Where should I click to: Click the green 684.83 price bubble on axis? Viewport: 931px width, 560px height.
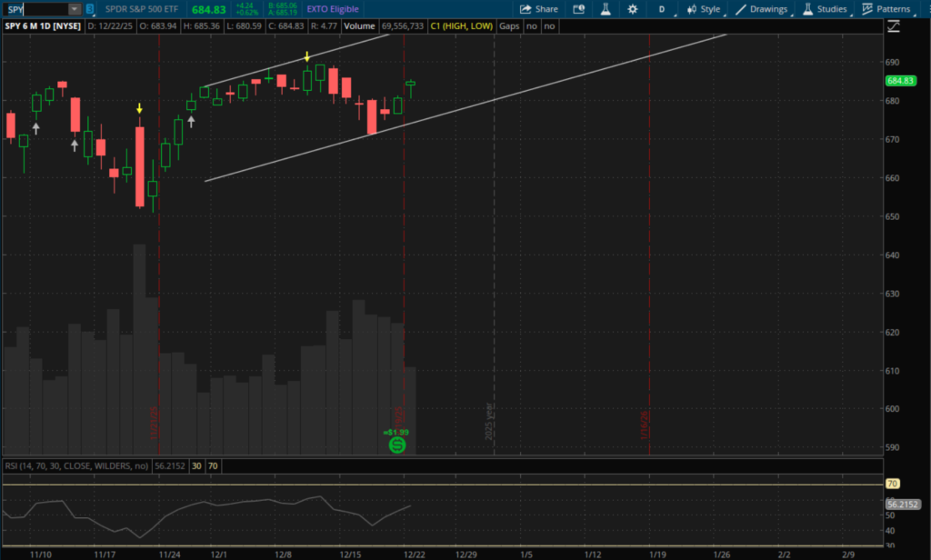(898, 81)
